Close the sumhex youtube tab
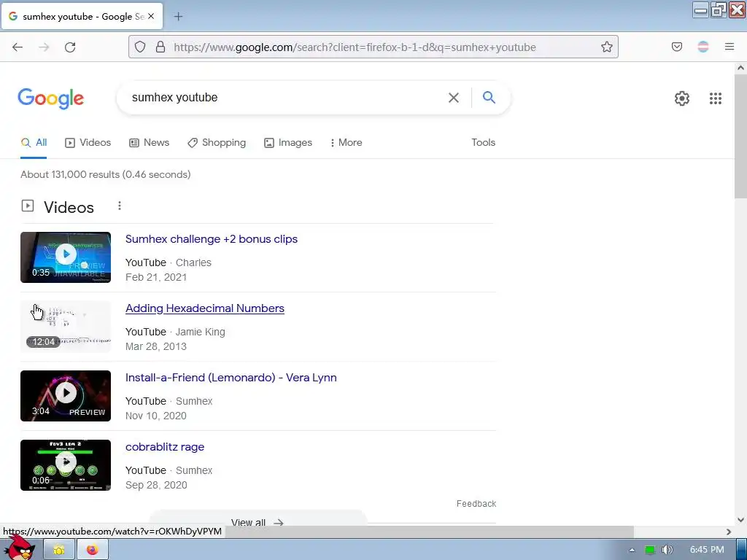The width and height of the screenshot is (747, 560). pos(151,16)
